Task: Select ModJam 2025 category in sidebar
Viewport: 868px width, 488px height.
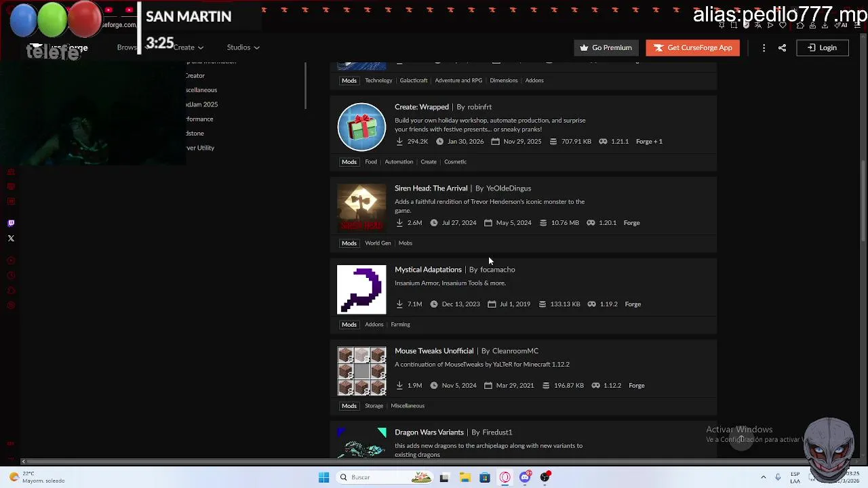Action: 201,104
